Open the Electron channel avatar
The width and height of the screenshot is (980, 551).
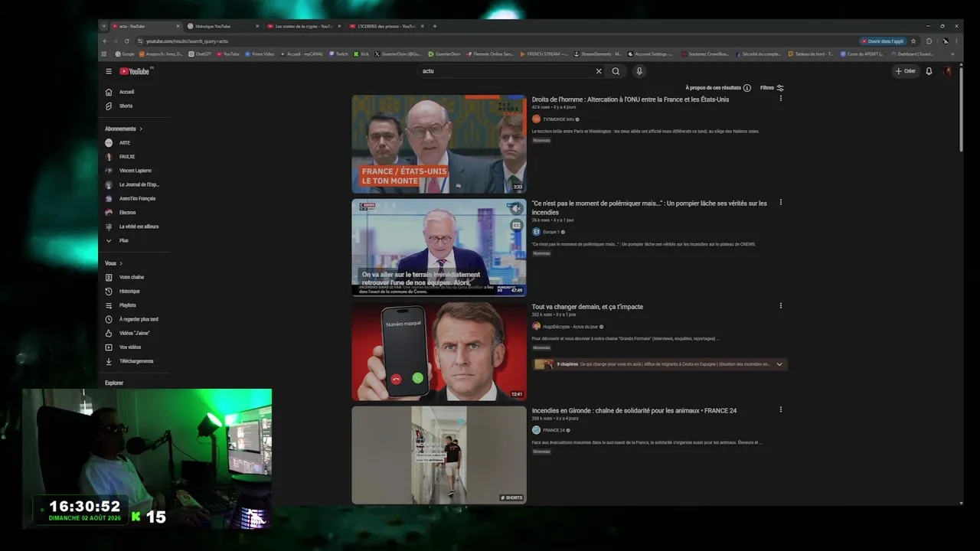109,212
